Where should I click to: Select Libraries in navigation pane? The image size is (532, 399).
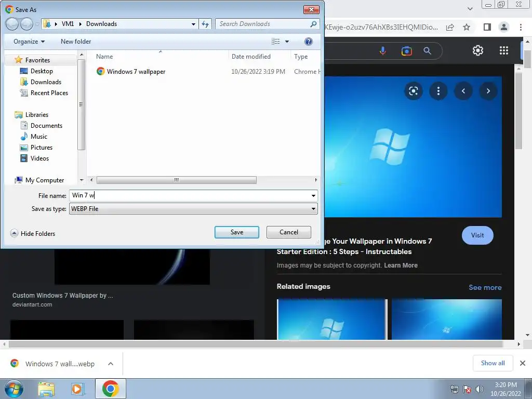[x=37, y=115]
